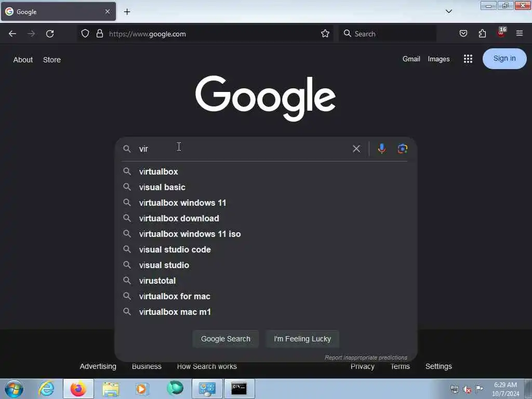Search by image with the Lens icon

[403, 149]
